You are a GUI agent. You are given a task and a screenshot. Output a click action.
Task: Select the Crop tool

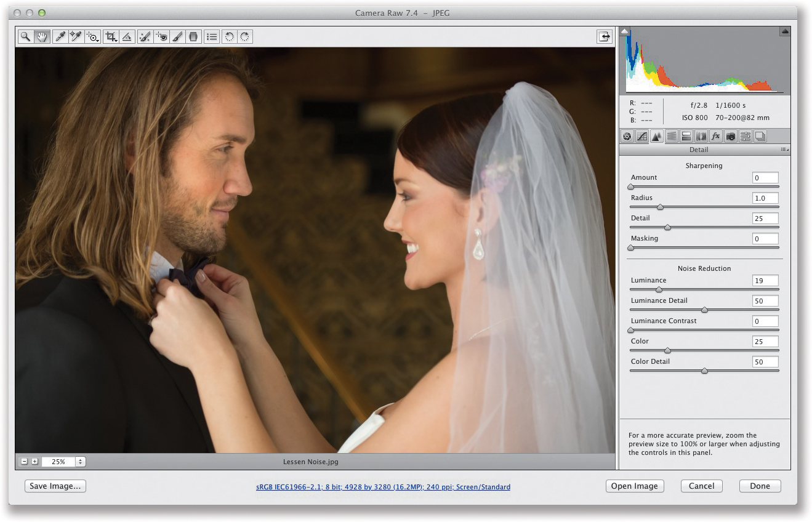pyautogui.click(x=111, y=37)
